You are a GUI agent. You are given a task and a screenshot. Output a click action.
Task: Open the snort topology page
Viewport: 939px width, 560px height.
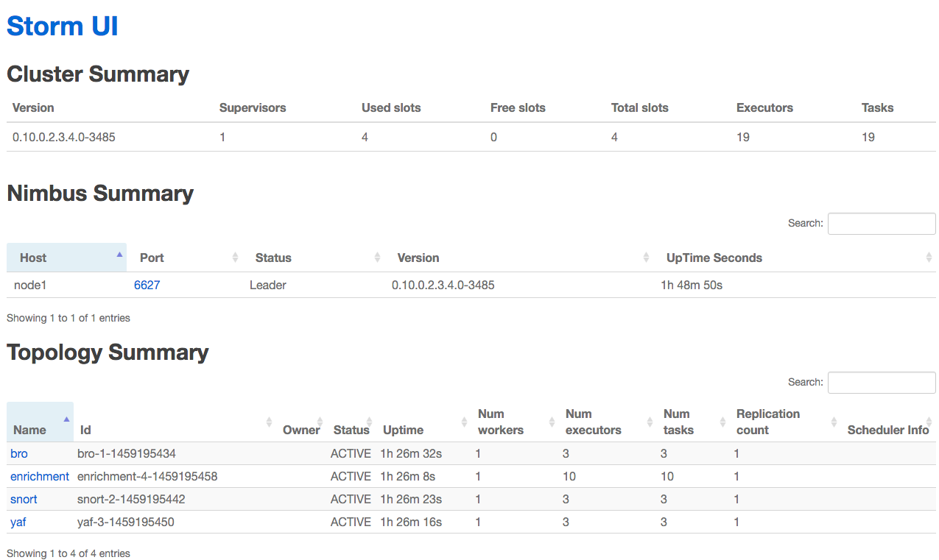tap(24, 499)
